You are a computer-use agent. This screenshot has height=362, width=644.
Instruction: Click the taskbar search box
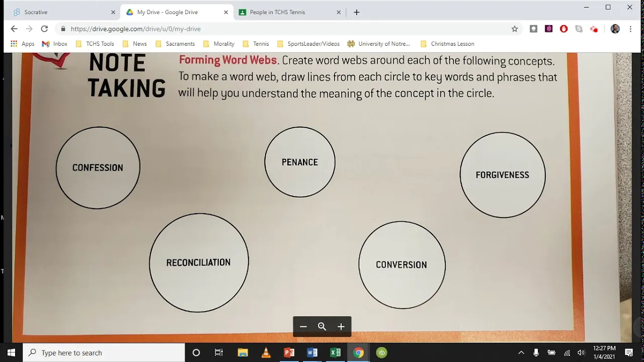click(x=104, y=352)
